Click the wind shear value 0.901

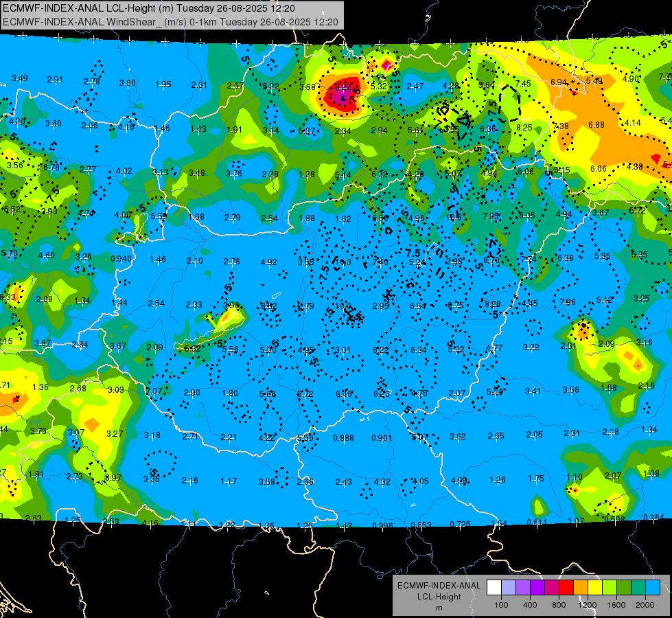pyautogui.click(x=382, y=437)
